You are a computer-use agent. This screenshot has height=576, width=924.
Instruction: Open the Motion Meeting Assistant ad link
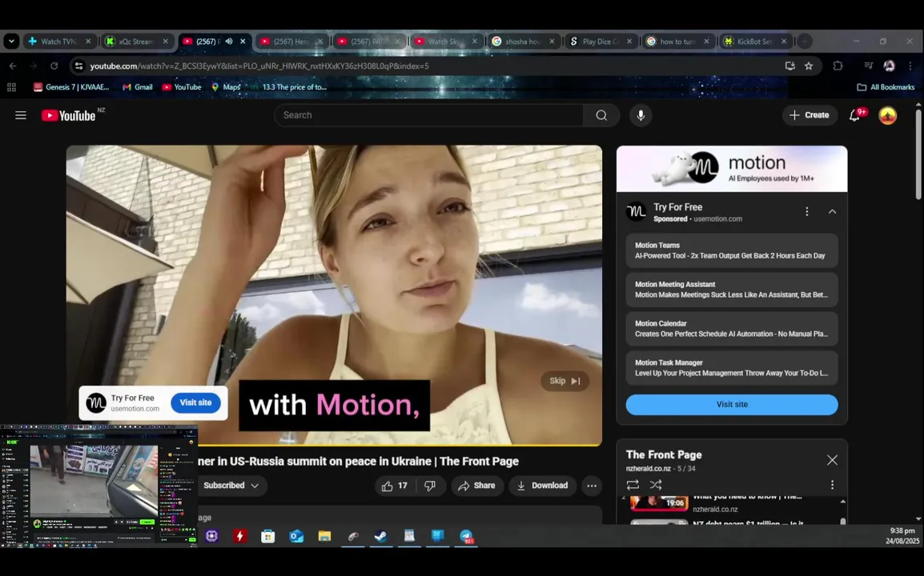(x=732, y=289)
